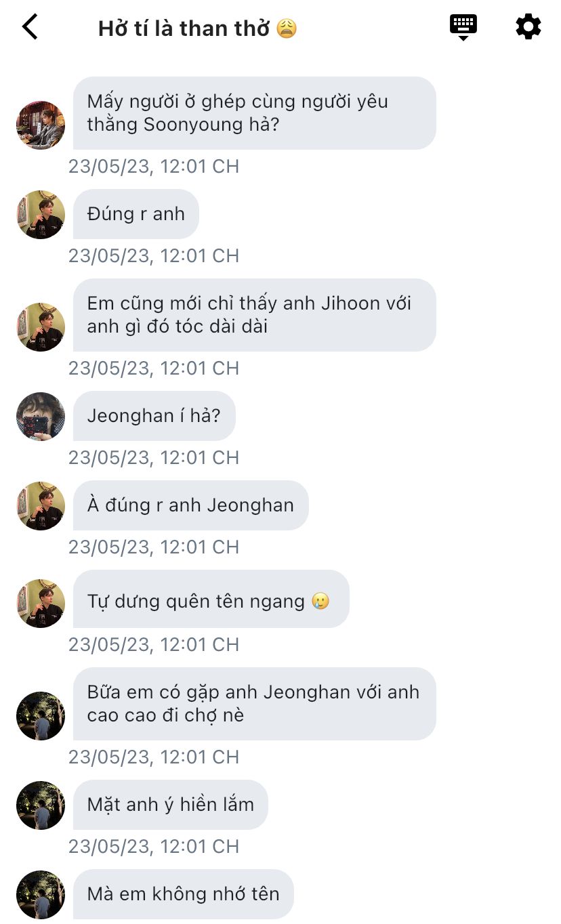Tap avatar next to "Jeonghan í hả?"

41,417
